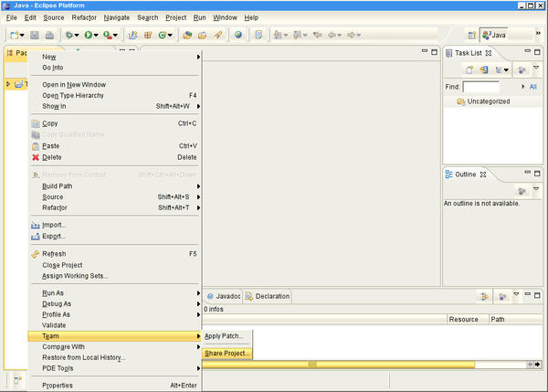Select Close Project in context menu

115,265
